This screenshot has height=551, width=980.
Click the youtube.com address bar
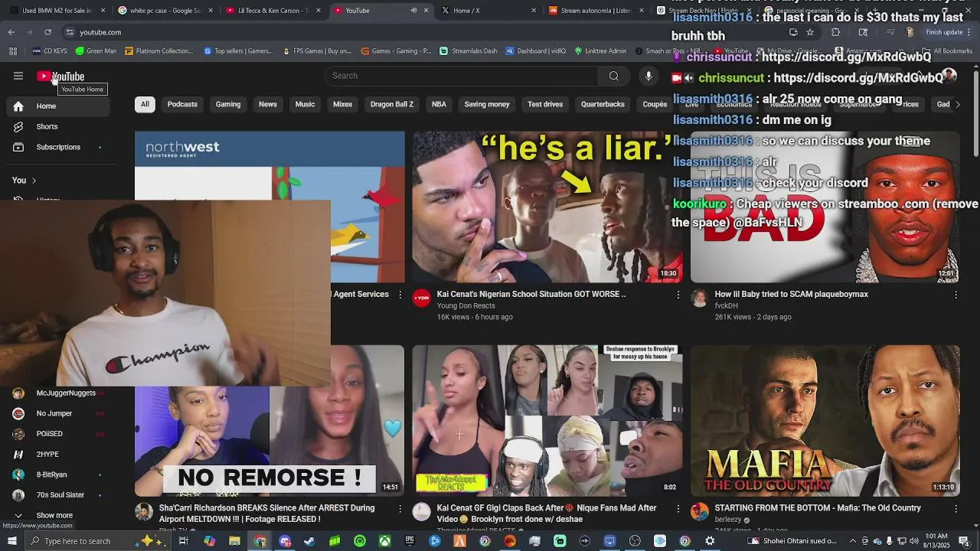click(421, 32)
